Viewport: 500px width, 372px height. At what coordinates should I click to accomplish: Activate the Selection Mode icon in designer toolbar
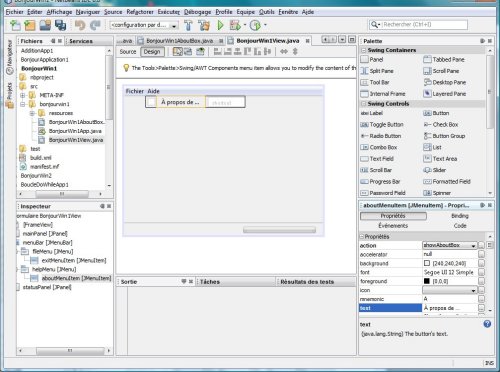click(x=178, y=52)
